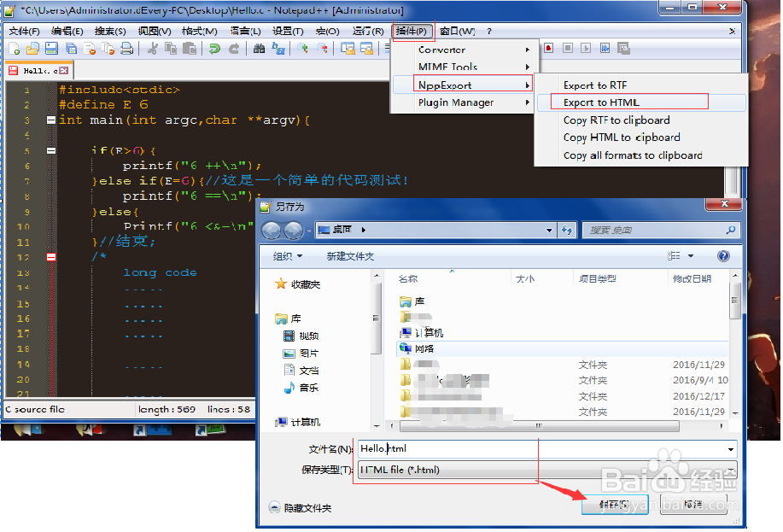
Task: Collapse the main function fold at line 3
Action: pos(51,120)
